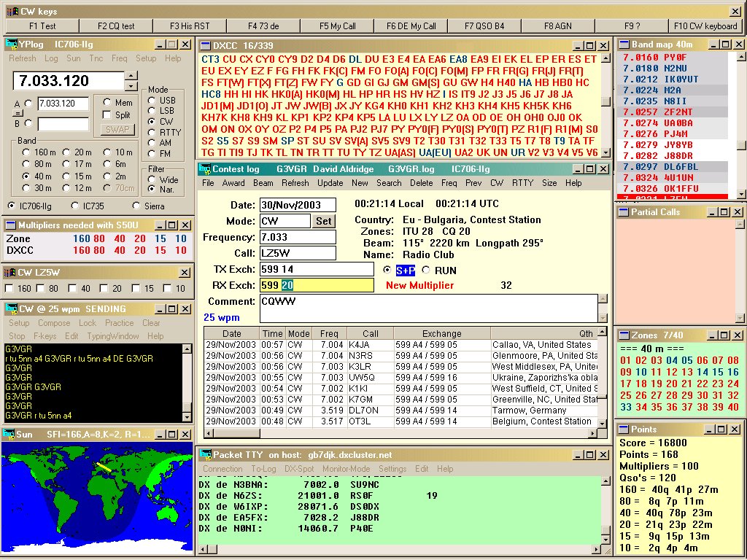Click the Points window title icon
Viewport: 747px width, 560px height.
(624, 429)
